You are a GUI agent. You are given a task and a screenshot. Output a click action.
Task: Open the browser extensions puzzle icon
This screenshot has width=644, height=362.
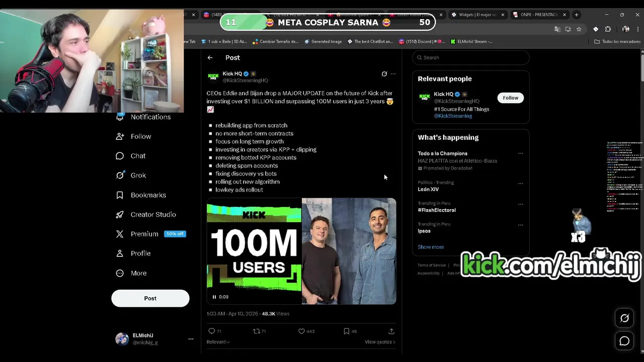pos(608,29)
